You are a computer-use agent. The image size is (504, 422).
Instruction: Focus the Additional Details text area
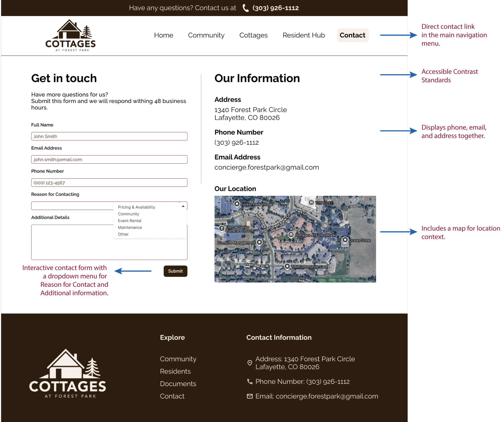109,242
